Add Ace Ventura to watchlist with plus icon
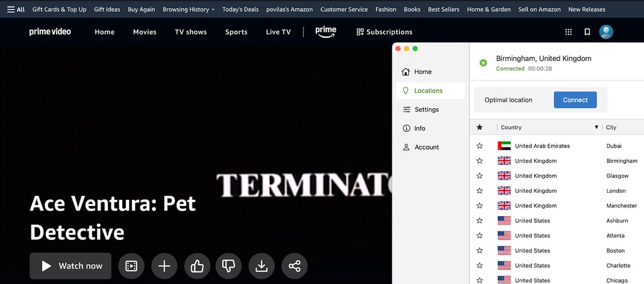 point(164,266)
